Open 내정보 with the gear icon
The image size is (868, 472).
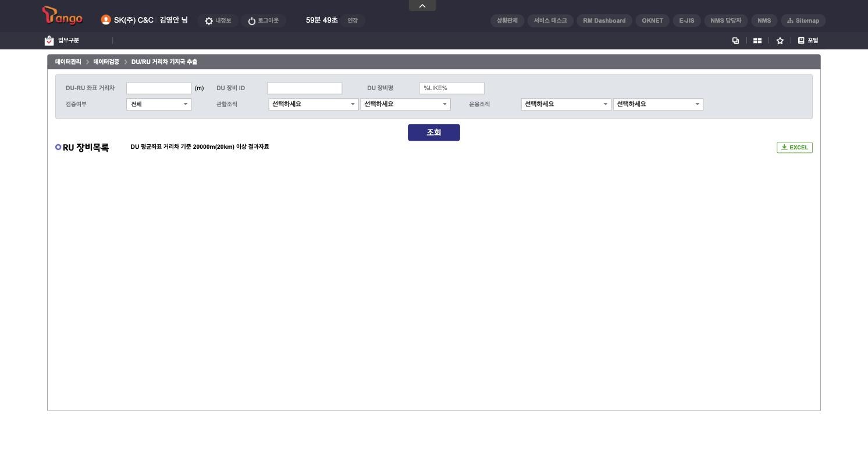pyautogui.click(x=218, y=21)
